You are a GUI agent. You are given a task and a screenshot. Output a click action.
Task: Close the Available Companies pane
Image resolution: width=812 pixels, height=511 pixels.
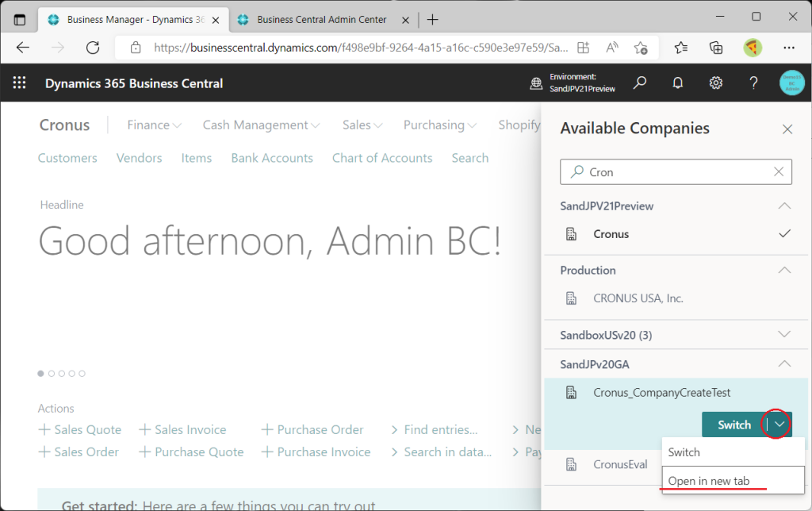point(787,129)
